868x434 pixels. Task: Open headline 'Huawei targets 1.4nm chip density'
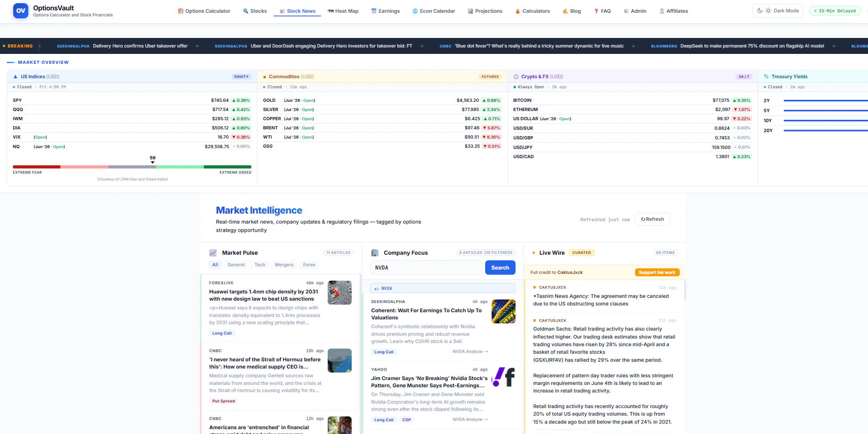click(264, 295)
